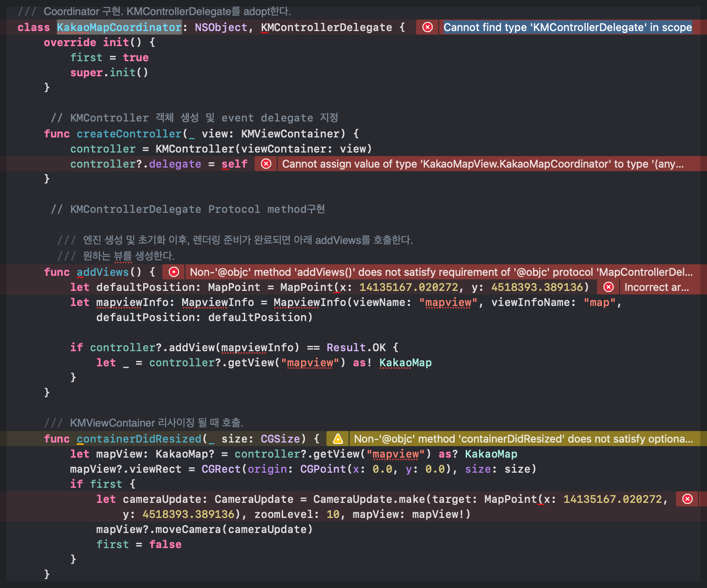This screenshot has height=588, width=707.
Task: Click the error icon beside KMControllerDelegate message
Action: 428,27
